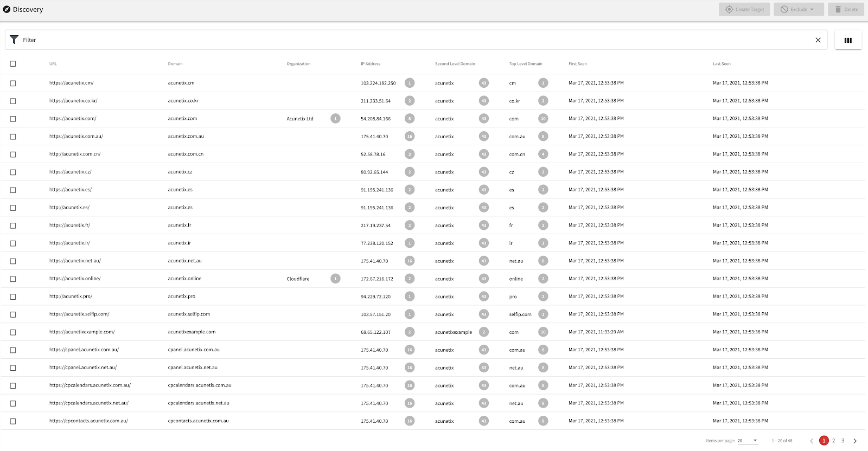Click the URL http://acunetix.pro/

tap(71, 297)
